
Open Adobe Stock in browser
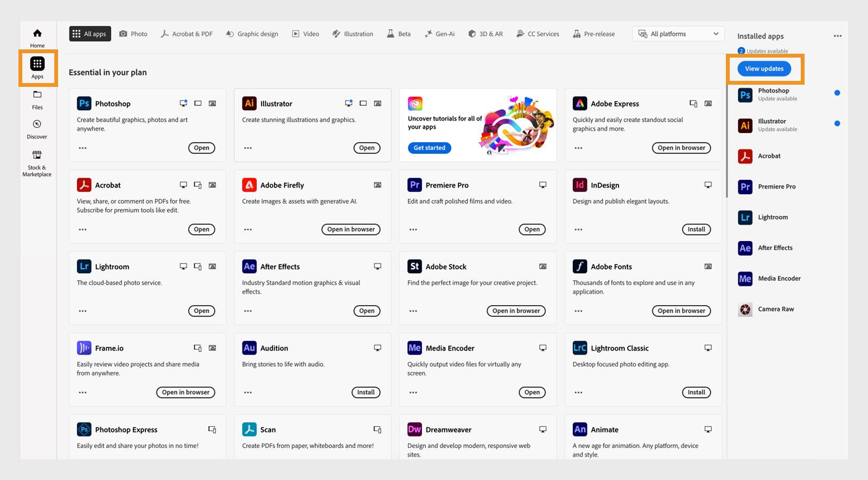tap(516, 311)
